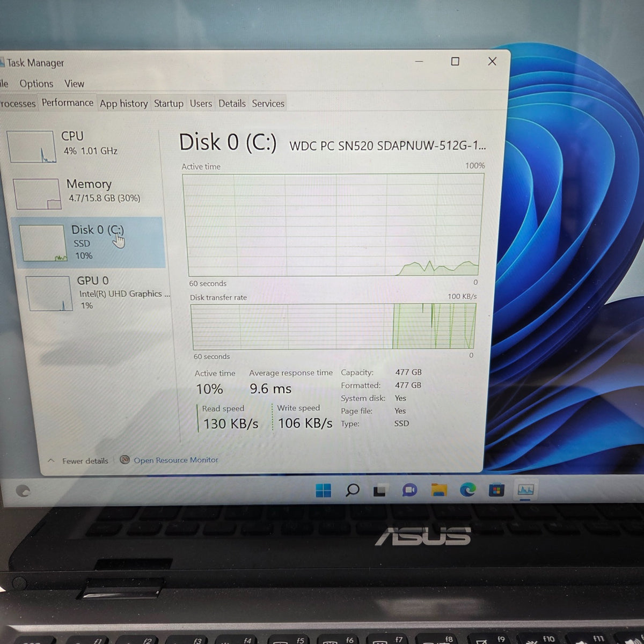Screen dimensions: 644x644
Task: Open Resource Monitor link
Action: point(176,460)
